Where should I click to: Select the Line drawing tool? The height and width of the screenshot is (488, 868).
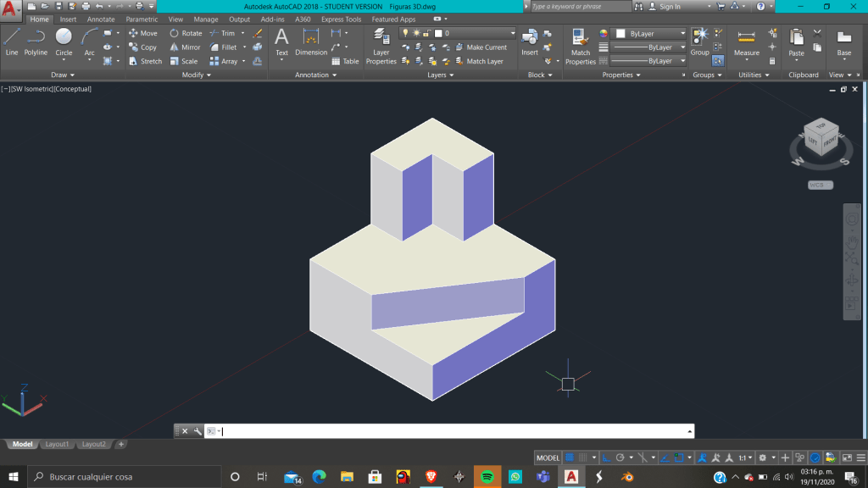tap(12, 41)
